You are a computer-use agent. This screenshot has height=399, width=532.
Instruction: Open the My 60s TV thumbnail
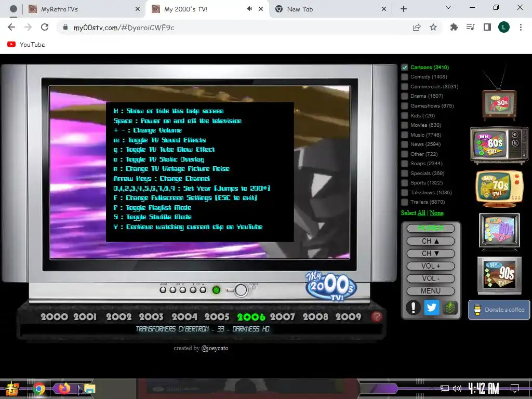[x=499, y=145]
